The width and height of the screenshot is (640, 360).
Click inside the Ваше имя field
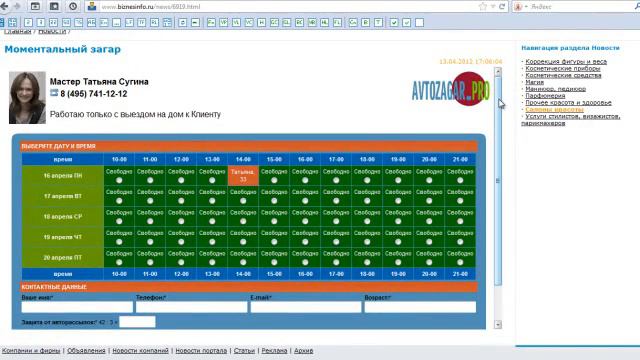click(x=77, y=307)
